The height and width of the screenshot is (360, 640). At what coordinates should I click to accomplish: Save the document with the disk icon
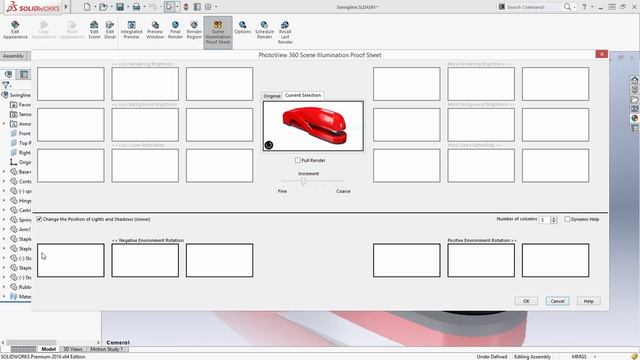[120, 7]
